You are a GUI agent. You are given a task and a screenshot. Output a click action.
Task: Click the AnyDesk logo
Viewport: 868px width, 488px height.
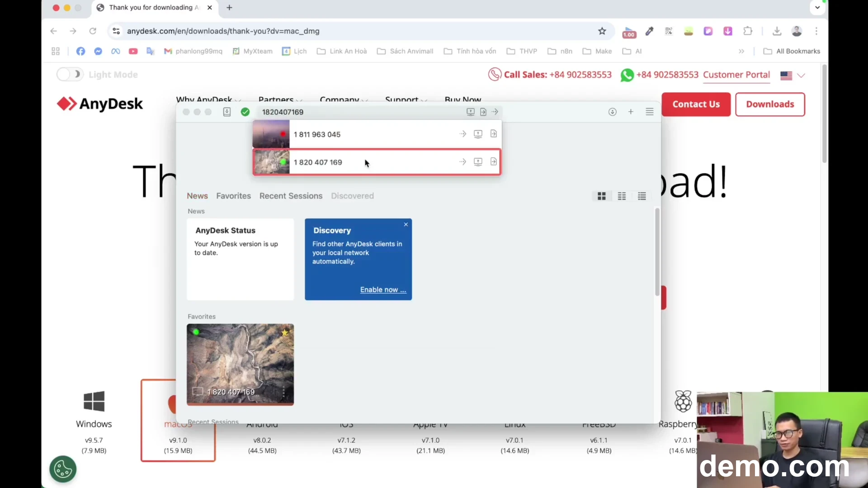100,104
